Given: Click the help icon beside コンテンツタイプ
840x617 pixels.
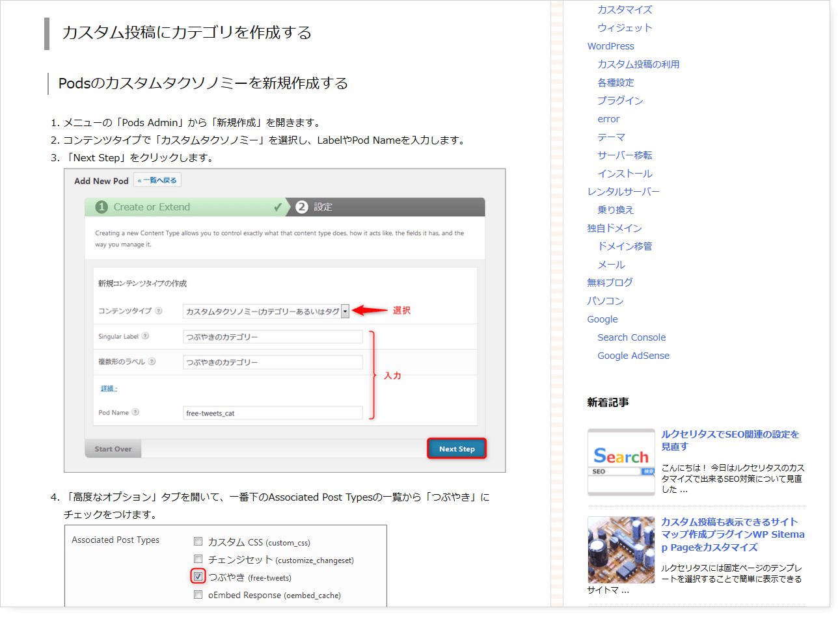Looking at the screenshot, I should point(159,311).
